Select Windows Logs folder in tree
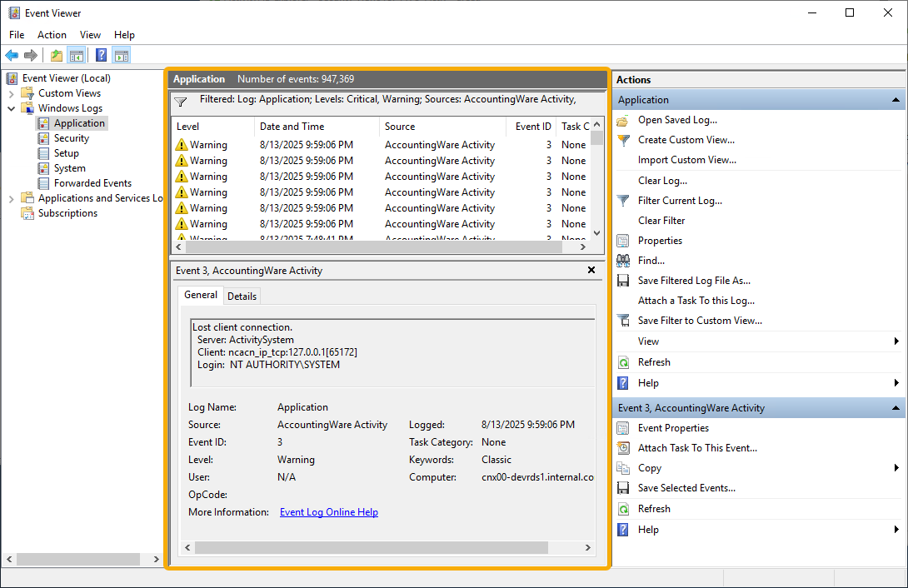 point(70,108)
